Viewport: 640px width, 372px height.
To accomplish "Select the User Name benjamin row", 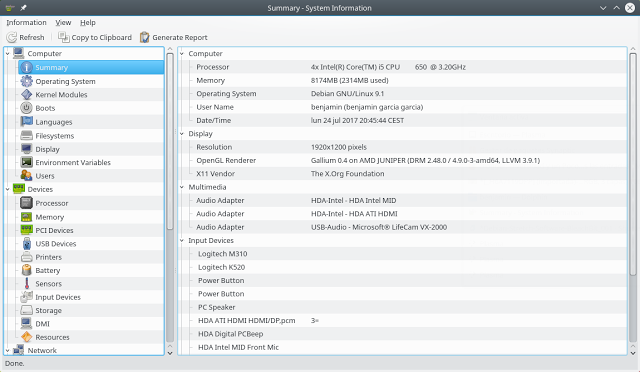I will 402,107.
